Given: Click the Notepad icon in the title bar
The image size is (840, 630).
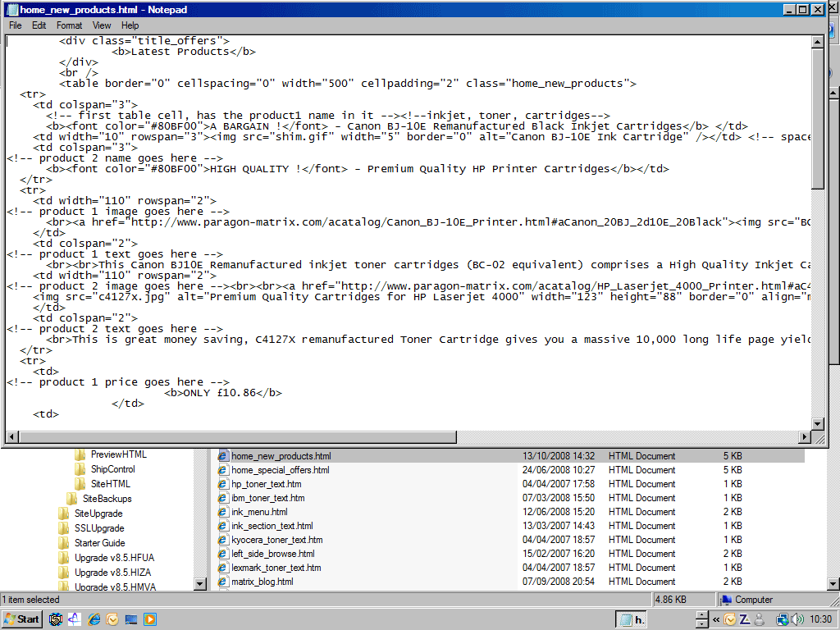Looking at the screenshot, I should point(11,10).
